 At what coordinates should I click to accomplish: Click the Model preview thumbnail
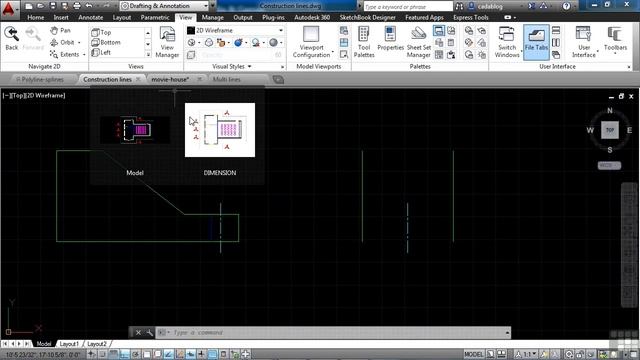click(135, 130)
